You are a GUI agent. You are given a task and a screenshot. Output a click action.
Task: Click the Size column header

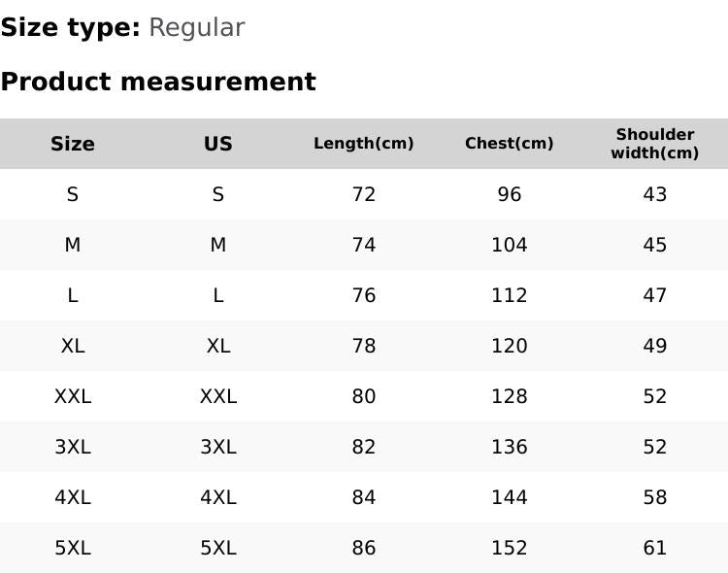tap(73, 144)
